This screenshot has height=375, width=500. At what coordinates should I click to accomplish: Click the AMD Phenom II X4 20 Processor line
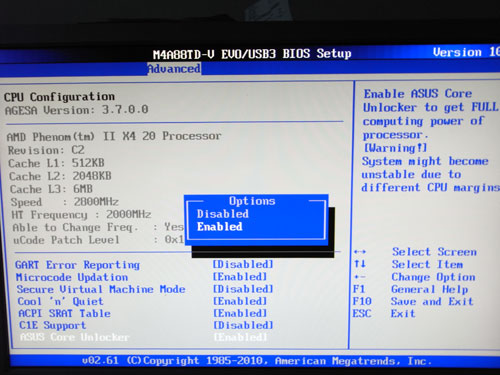pos(114,136)
